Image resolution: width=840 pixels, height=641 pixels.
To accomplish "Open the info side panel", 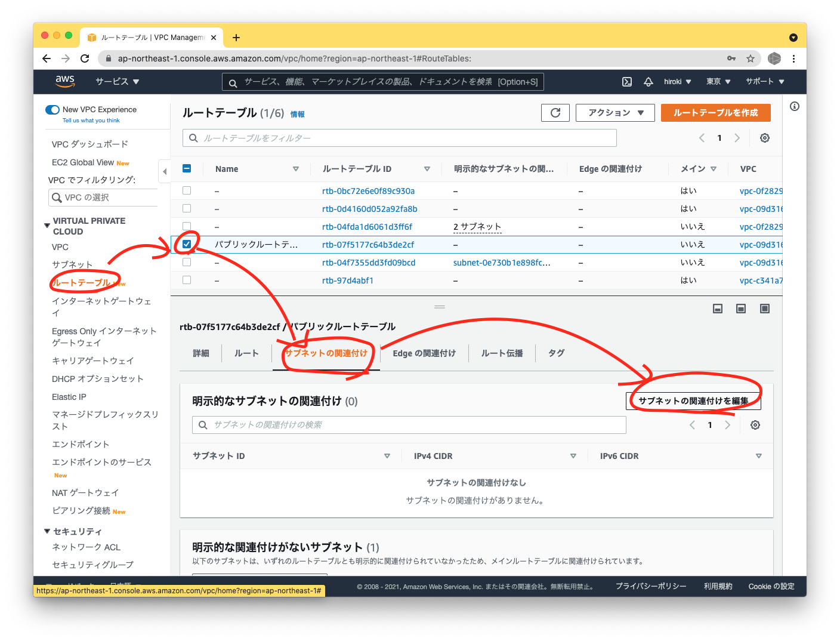I will point(794,106).
